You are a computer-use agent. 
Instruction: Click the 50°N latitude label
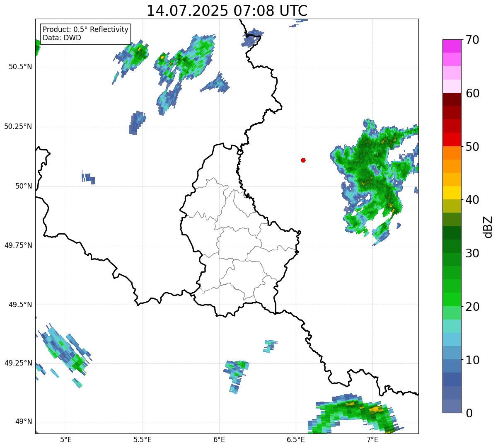pos(24,186)
